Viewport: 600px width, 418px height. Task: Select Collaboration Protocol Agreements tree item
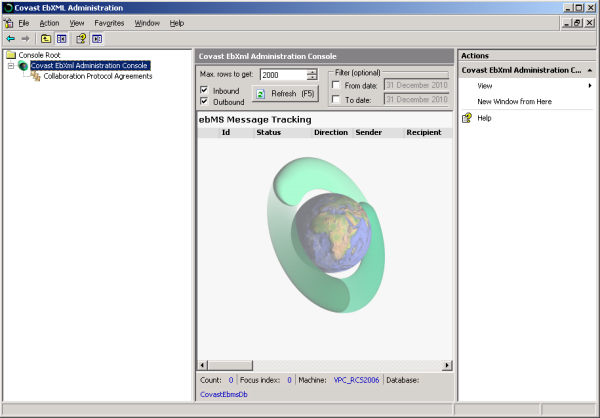[x=98, y=76]
